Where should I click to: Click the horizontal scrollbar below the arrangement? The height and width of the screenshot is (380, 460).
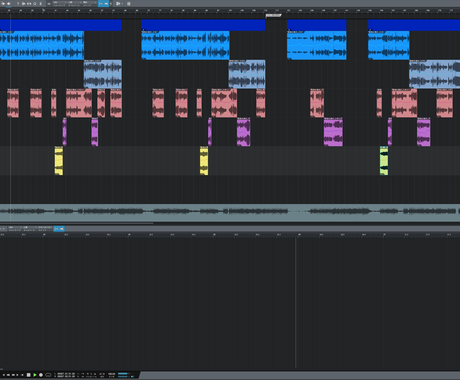coord(77,223)
